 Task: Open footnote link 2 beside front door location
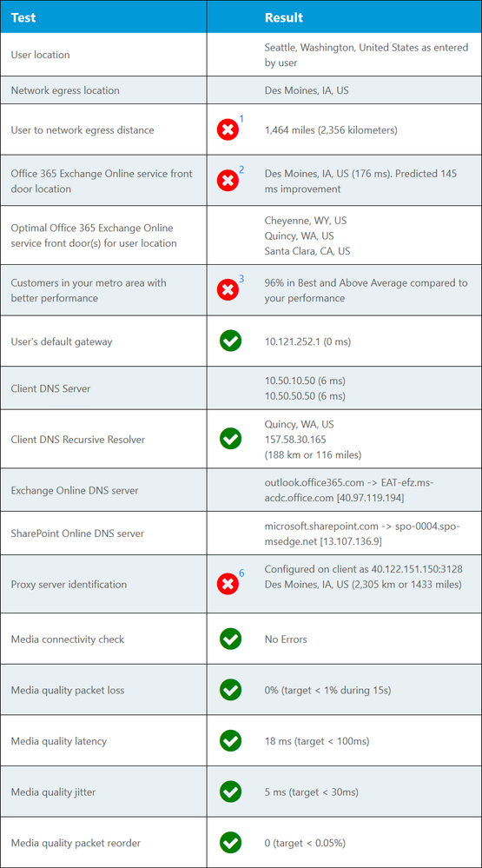click(x=241, y=169)
